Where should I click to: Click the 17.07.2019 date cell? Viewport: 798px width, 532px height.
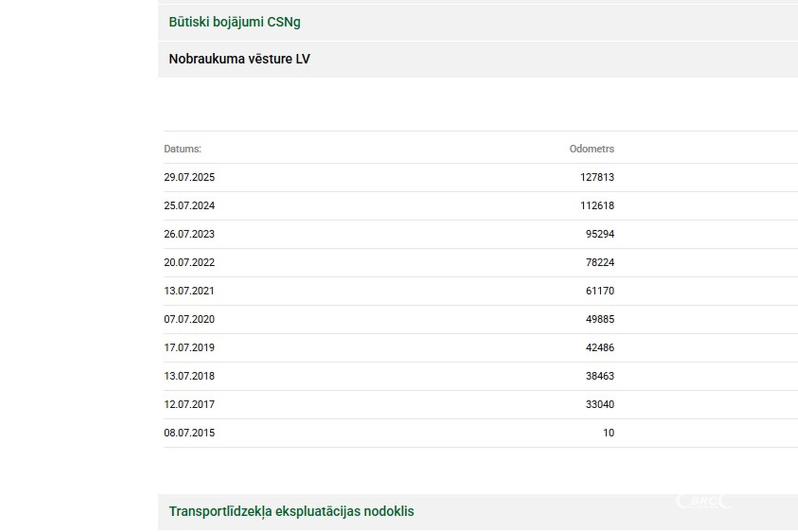pos(189,348)
